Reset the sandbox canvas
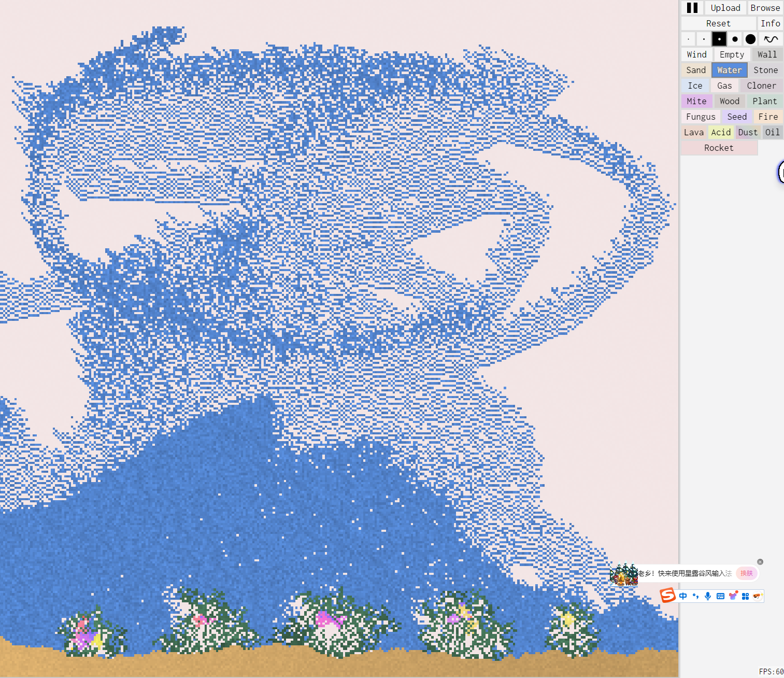Screen dimensions: 784x678 [x=718, y=23]
